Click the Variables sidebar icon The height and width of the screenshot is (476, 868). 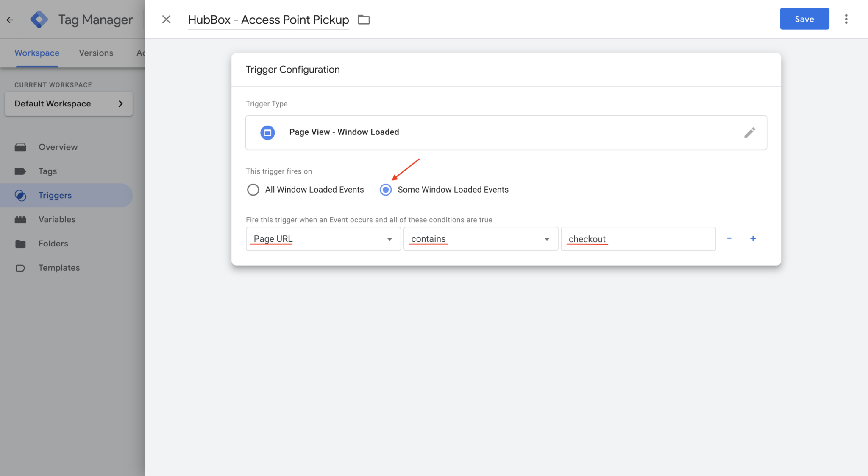click(20, 220)
